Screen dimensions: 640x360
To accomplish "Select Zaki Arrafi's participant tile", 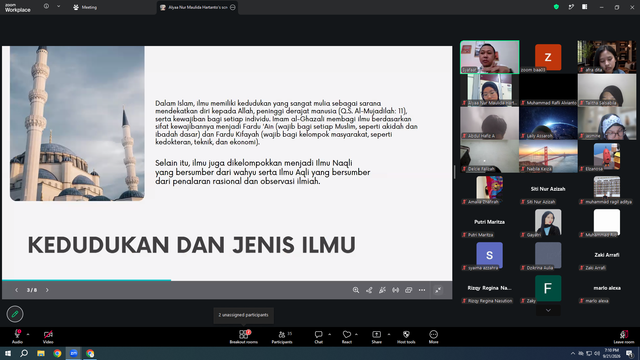I will [607, 255].
